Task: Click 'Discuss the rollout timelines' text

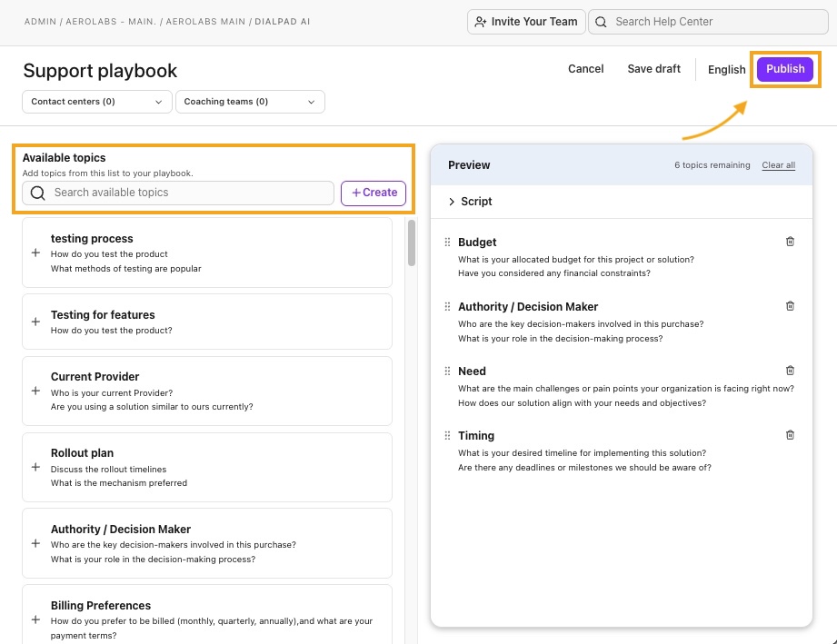Action: [108, 469]
